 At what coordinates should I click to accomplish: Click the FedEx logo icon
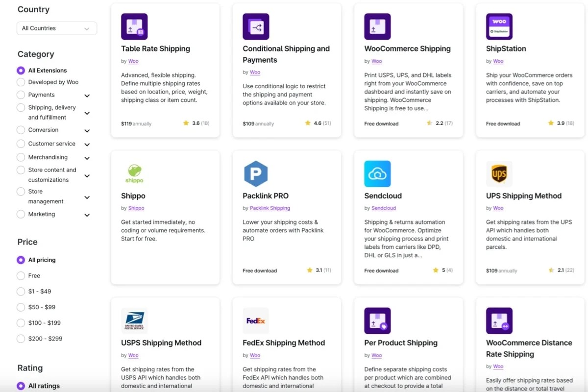click(256, 320)
